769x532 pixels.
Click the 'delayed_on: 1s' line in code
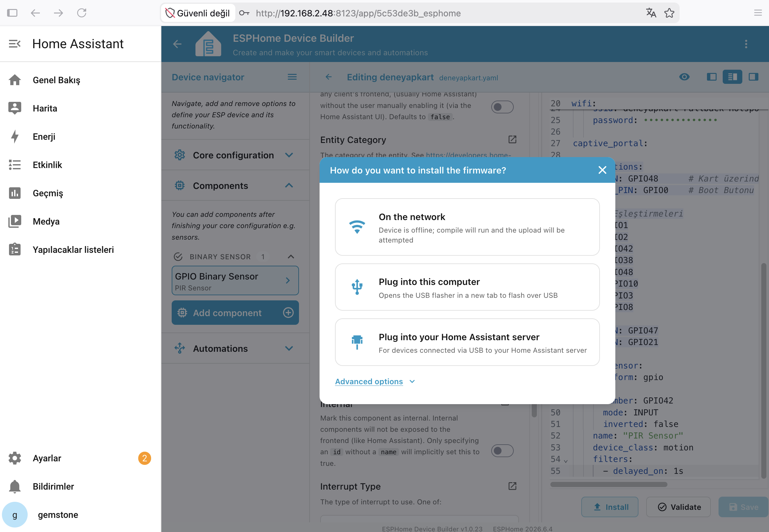pos(643,471)
